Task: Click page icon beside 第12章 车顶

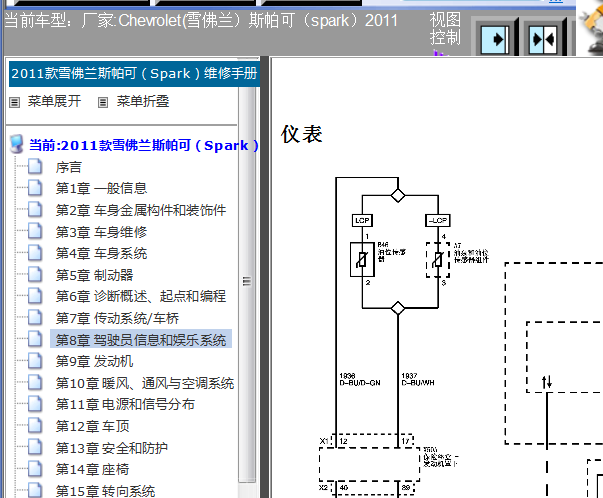Action: tap(35, 425)
